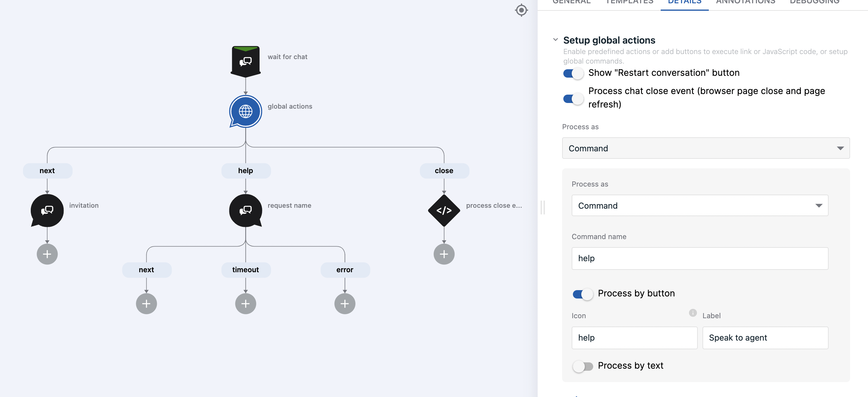Edit the Label Speak to agent field
Image resolution: width=868 pixels, height=397 pixels.
coord(765,337)
